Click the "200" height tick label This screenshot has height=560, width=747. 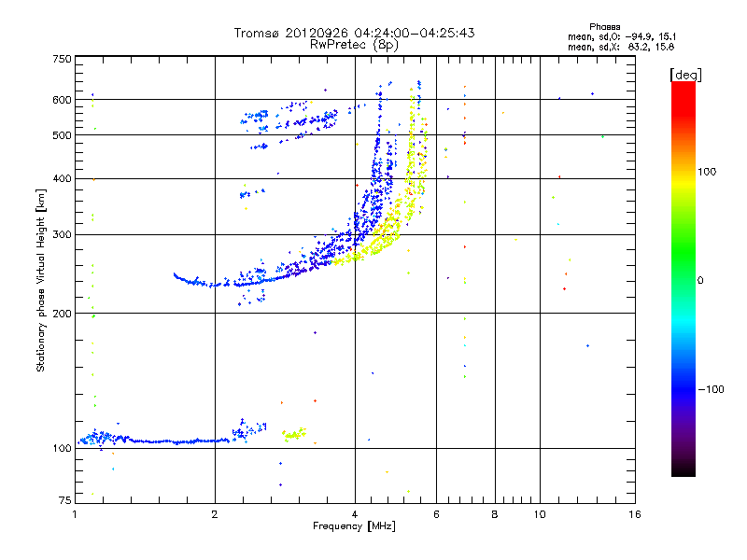click(62, 314)
